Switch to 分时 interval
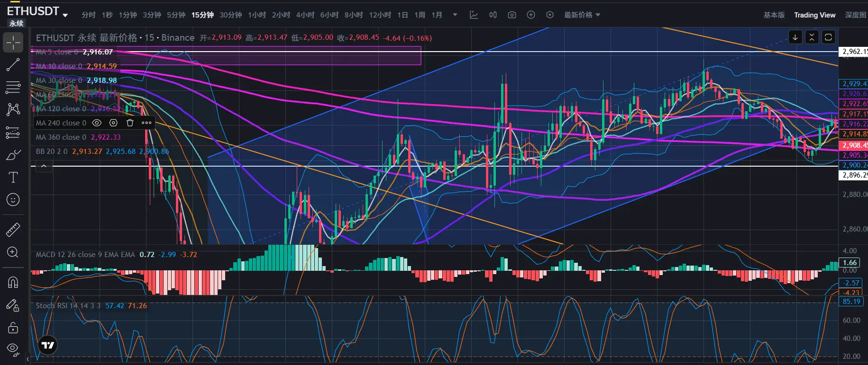 click(x=88, y=15)
